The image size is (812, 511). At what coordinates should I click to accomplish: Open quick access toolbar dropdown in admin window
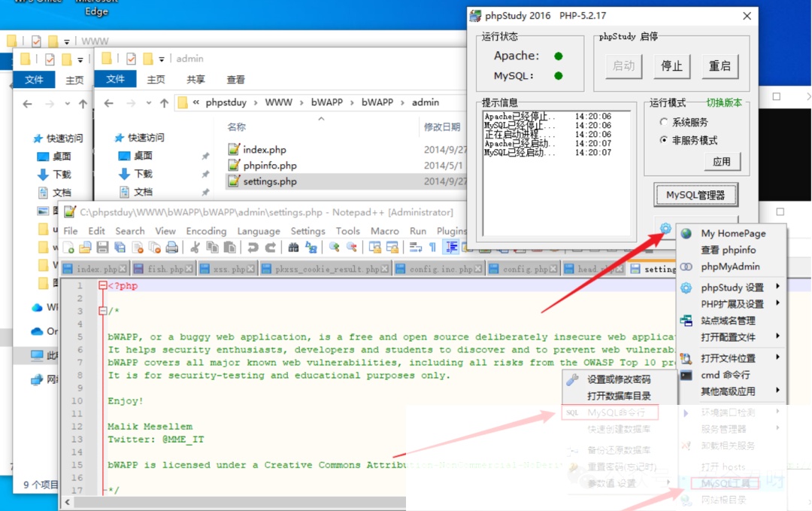pyautogui.click(x=162, y=59)
